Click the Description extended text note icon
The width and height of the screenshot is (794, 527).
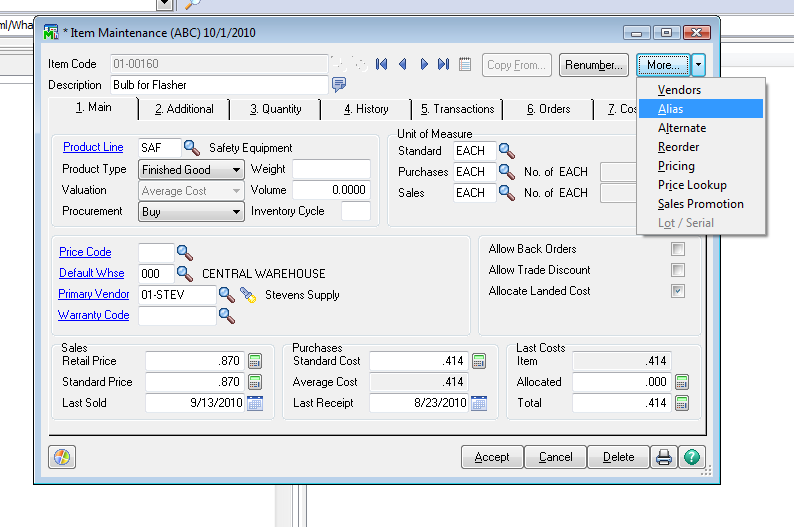pos(339,85)
